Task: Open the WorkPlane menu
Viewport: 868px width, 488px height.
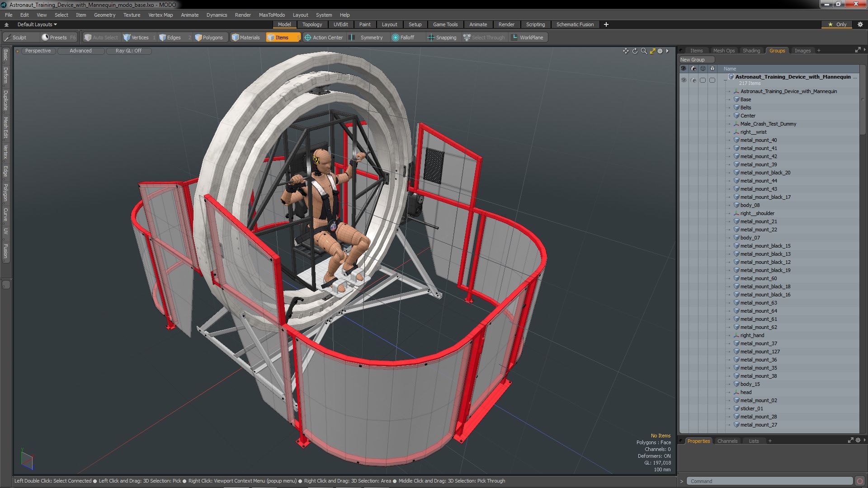Action: (x=527, y=38)
